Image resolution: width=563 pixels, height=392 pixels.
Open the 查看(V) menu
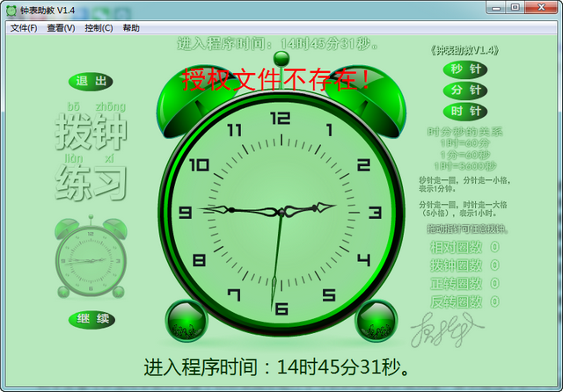click(x=61, y=28)
